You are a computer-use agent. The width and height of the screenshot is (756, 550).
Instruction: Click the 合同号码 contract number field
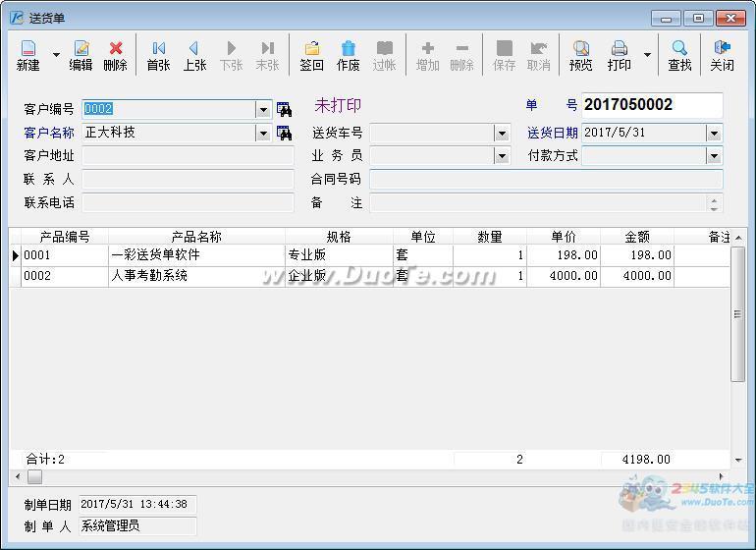(546, 180)
